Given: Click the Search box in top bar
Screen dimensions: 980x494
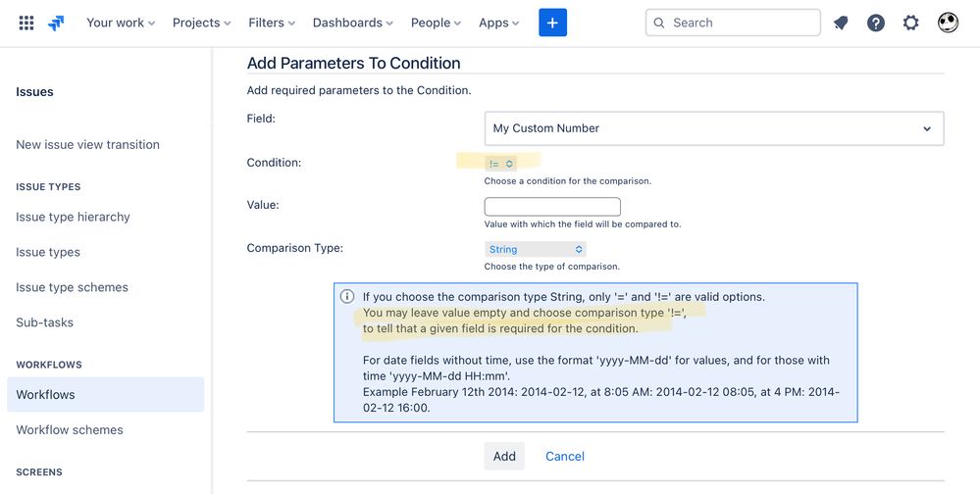Looking at the screenshot, I should pos(733,23).
